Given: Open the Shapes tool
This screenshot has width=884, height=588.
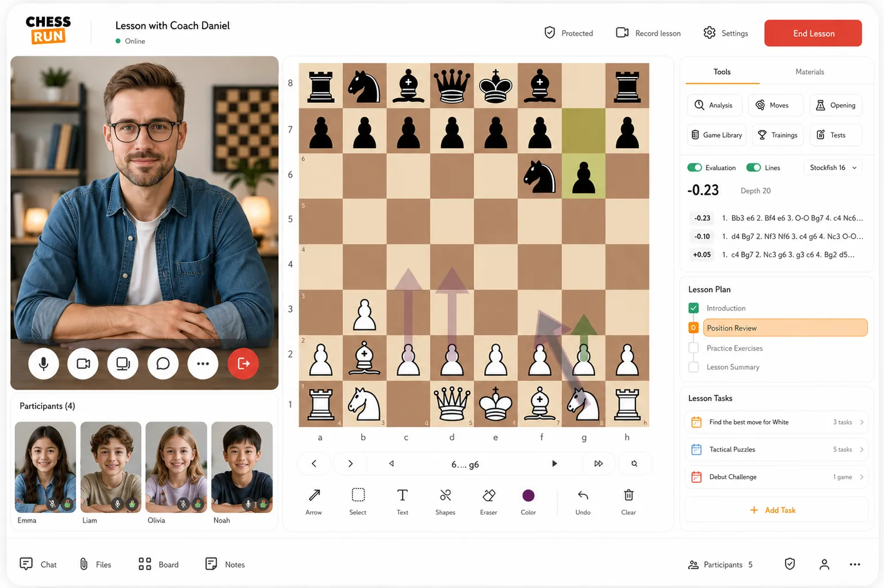Looking at the screenshot, I should pos(445,501).
